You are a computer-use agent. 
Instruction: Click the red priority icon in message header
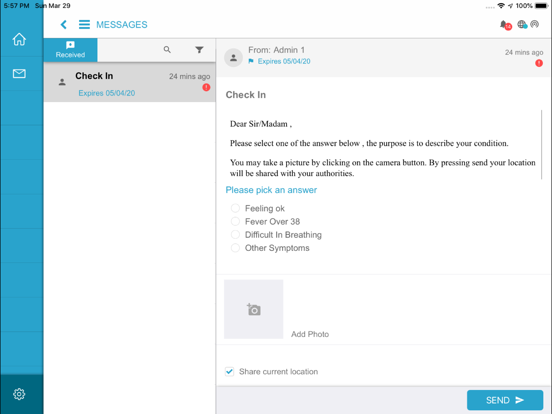click(539, 63)
